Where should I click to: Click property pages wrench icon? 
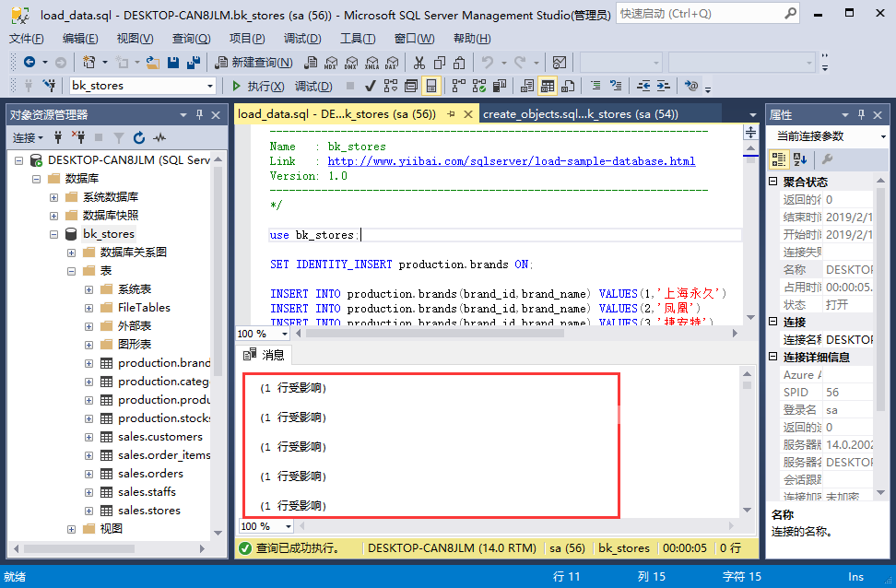[x=827, y=159]
